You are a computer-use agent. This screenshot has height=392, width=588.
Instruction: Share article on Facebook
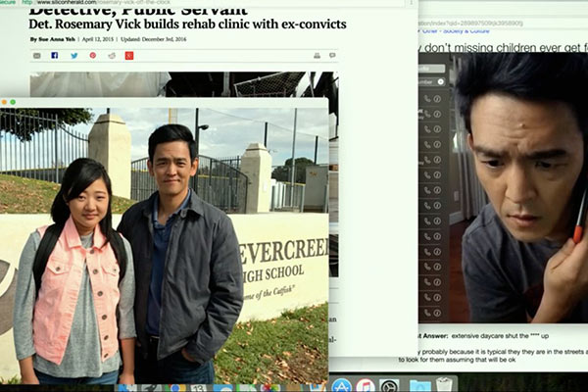click(55, 56)
